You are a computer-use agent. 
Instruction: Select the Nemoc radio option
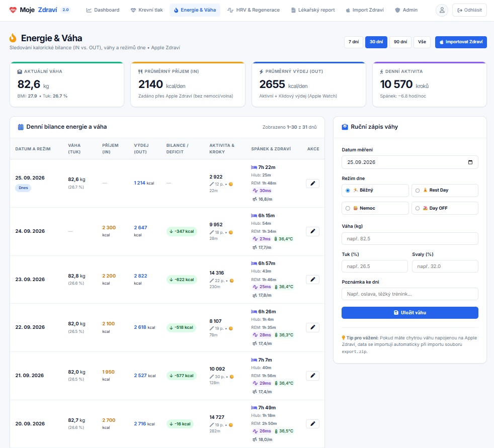coord(348,209)
